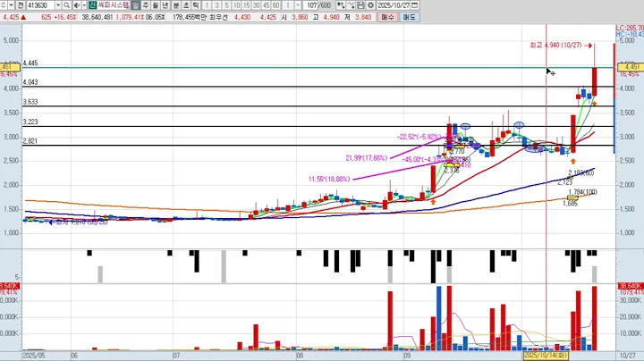Select the monthly (월) chart period button
The width and height of the screenshot is (644, 361).
pyautogui.click(x=156, y=5)
